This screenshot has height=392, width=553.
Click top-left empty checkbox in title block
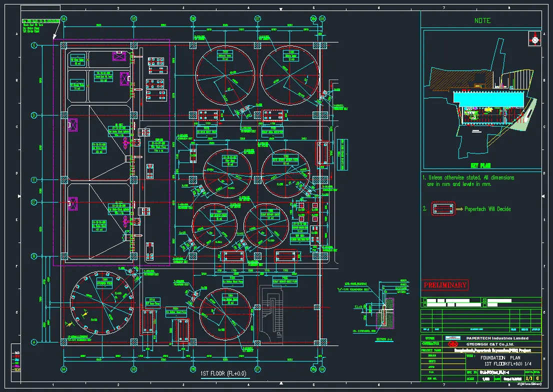(424, 300)
